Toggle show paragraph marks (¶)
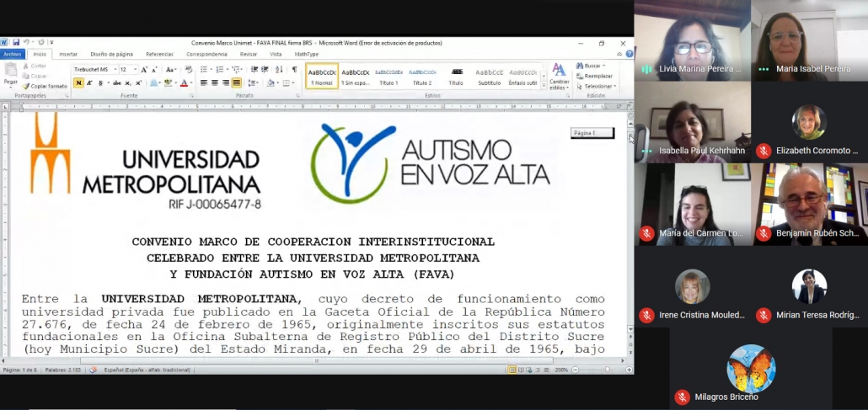This screenshot has width=868, height=410. pyautogui.click(x=294, y=70)
